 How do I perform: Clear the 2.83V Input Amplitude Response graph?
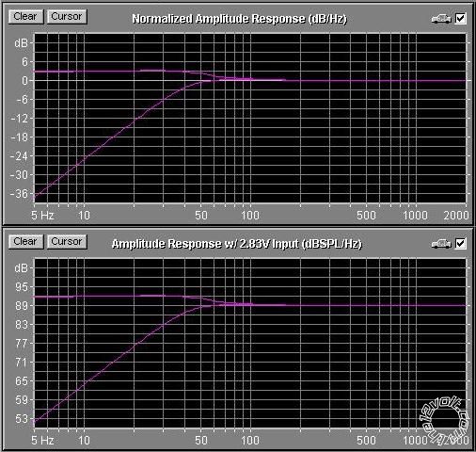click(25, 242)
